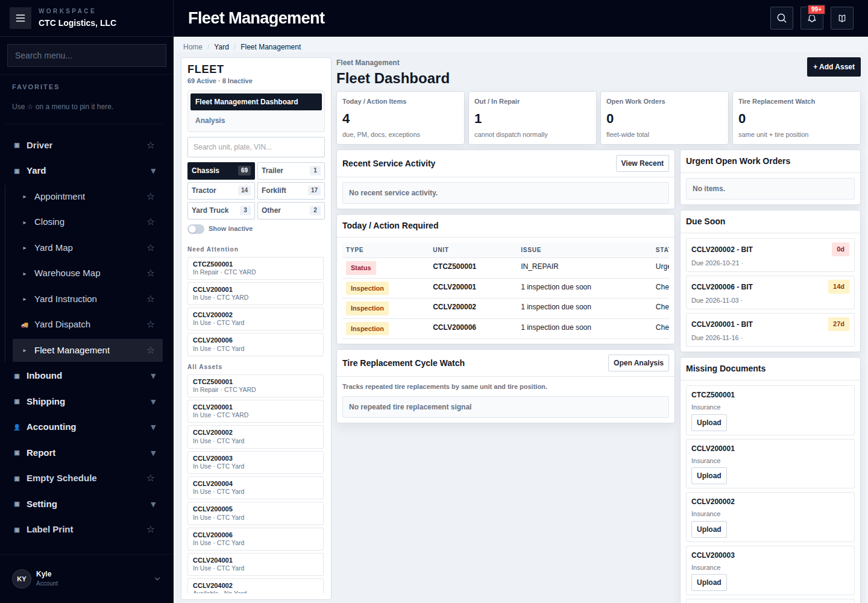Open Today / Action Items summary card
This screenshot has height=603, width=868.
[x=400, y=118]
